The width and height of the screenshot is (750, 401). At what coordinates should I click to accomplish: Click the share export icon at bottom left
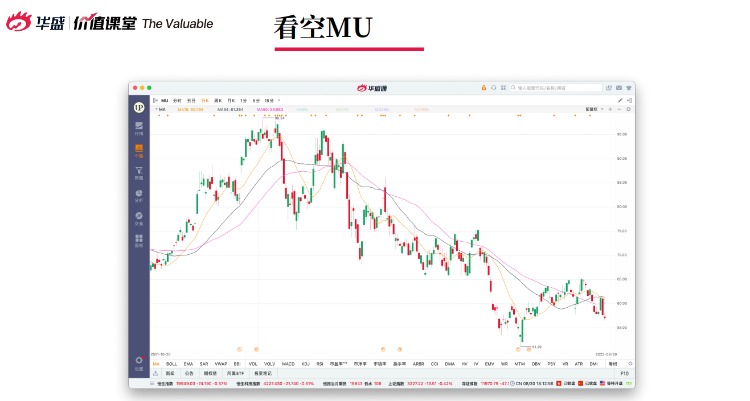point(156,373)
